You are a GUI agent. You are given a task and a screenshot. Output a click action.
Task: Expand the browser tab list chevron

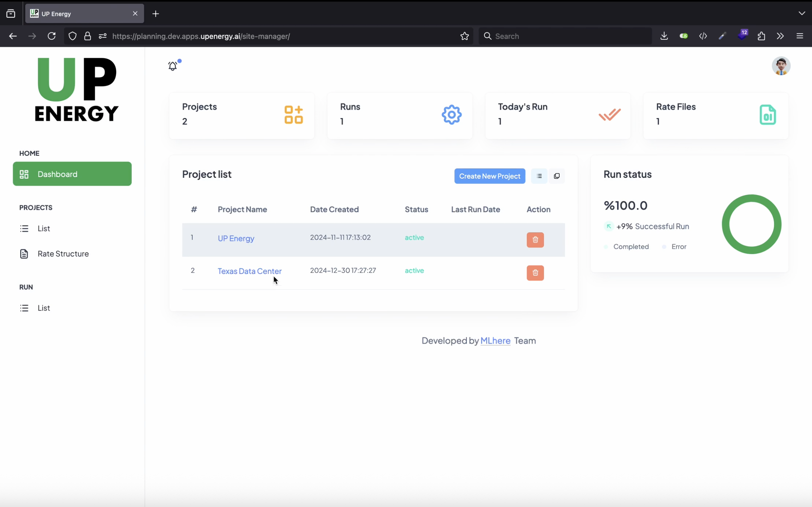[x=802, y=13]
